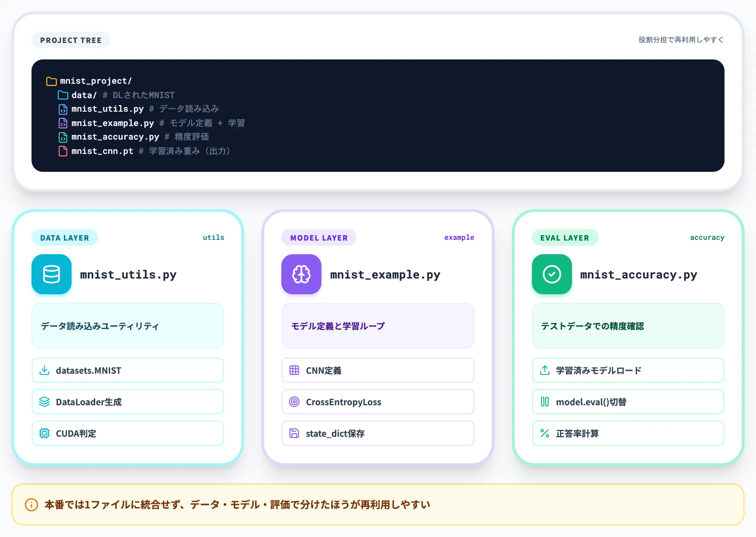Click the green checkmark circle icon tile
The height and width of the screenshot is (537, 756).
(x=552, y=274)
